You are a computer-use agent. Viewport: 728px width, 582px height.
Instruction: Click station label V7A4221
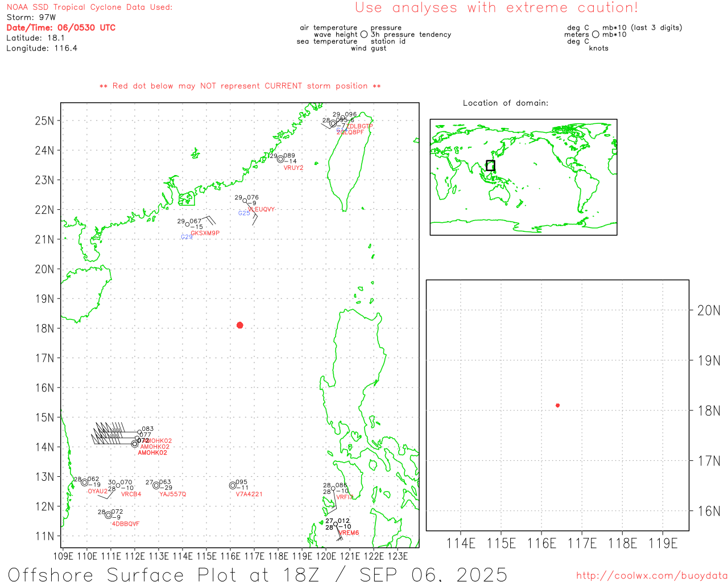(x=249, y=494)
